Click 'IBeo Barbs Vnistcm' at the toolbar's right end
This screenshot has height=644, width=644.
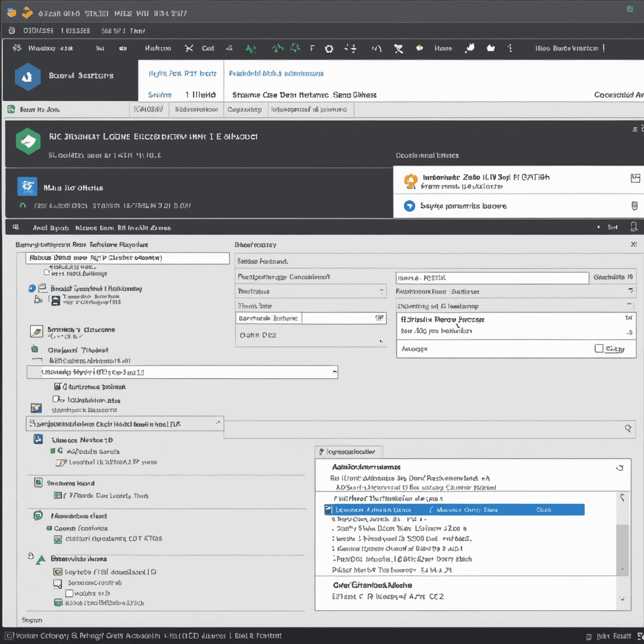coord(567,48)
